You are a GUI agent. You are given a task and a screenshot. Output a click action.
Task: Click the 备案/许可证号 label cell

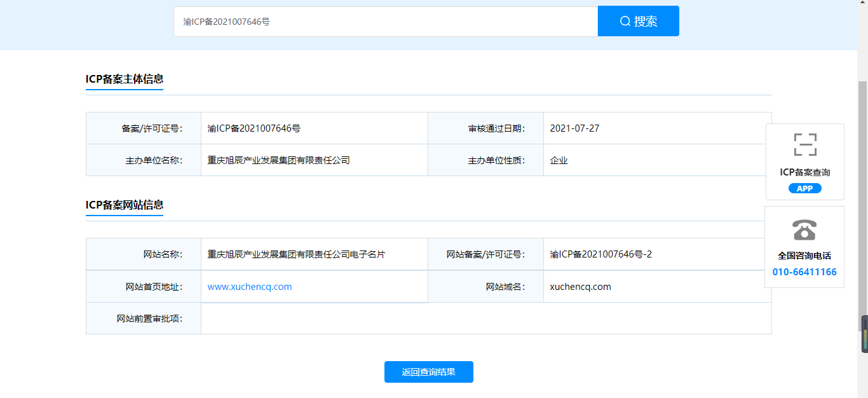144,128
